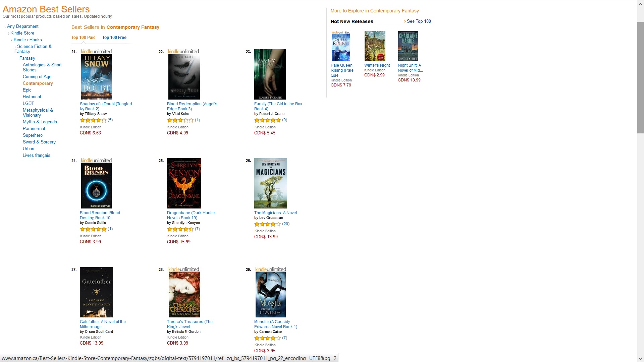Open The Magicians book cover thumbnail
Image resolution: width=644 pixels, height=362 pixels.
(x=270, y=183)
